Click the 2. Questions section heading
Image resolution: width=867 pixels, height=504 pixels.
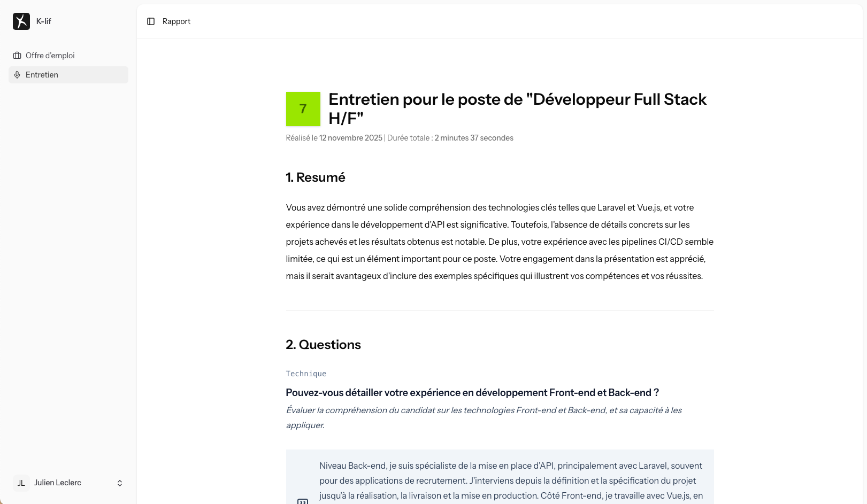(x=323, y=345)
